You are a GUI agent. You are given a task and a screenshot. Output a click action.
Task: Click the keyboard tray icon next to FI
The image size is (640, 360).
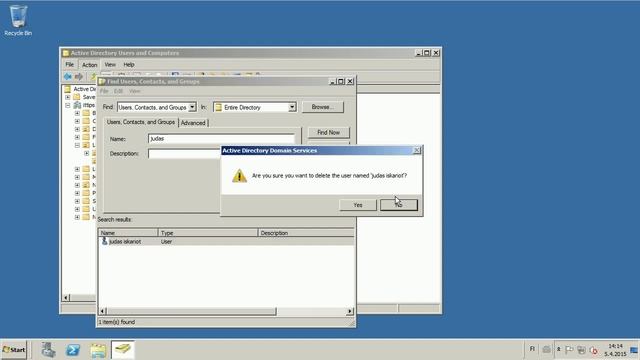546,349
